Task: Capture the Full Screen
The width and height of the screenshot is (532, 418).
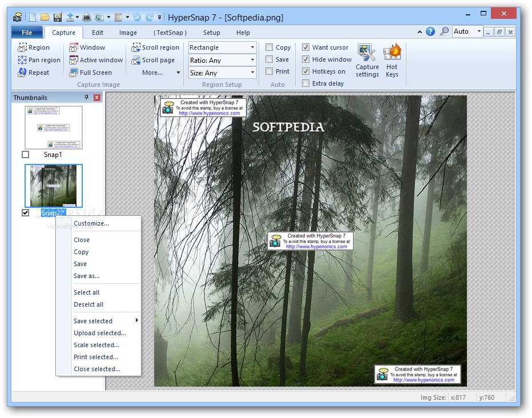Action: click(90, 73)
